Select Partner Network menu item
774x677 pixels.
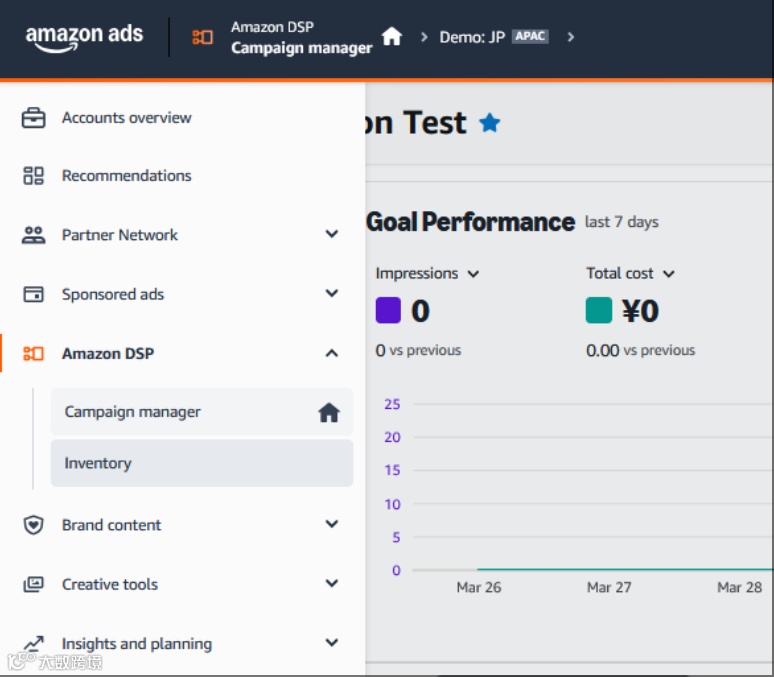(x=119, y=235)
